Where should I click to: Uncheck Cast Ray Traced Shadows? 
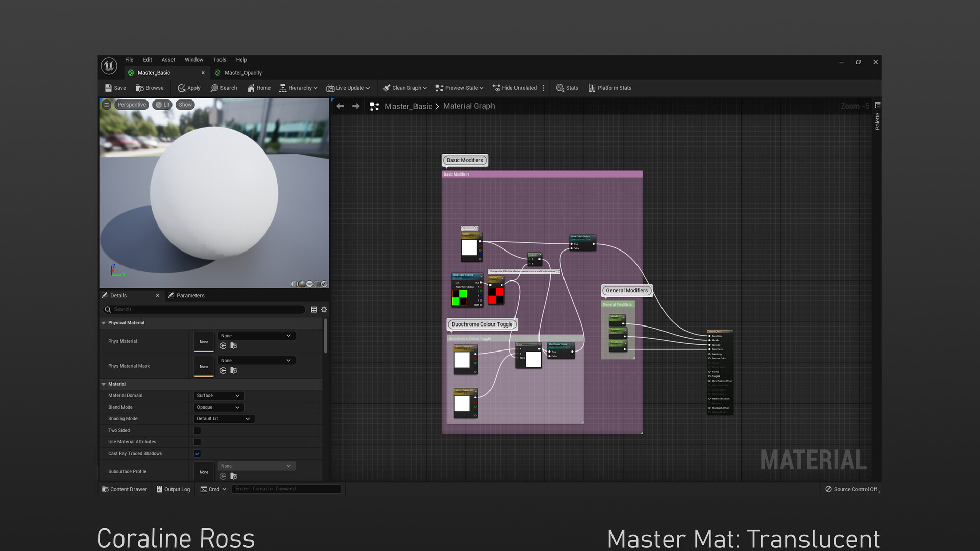point(197,454)
